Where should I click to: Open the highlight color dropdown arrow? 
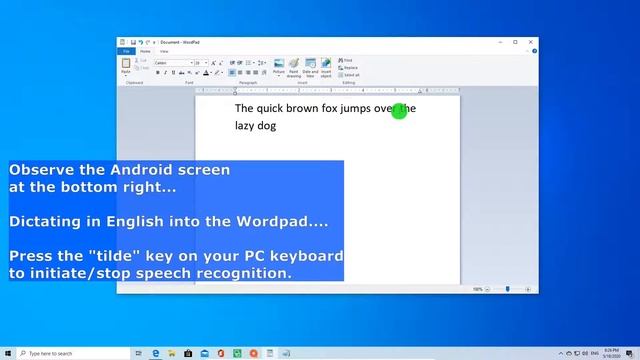pyautogui.click(x=222, y=73)
